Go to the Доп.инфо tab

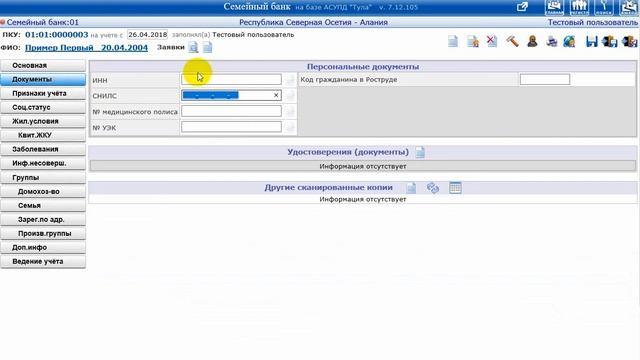click(43, 247)
